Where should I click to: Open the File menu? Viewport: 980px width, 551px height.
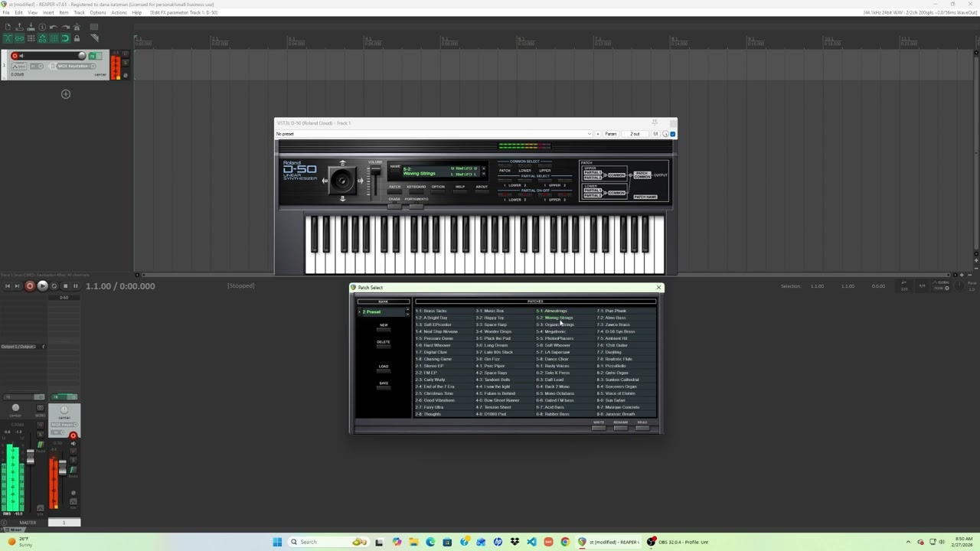point(6,12)
